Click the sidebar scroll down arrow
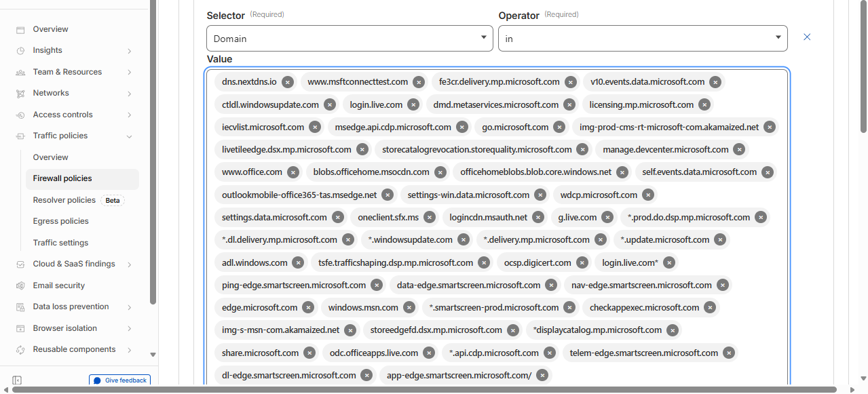This screenshot has height=394, width=868. pyautogui.click(x=153, y=355)
